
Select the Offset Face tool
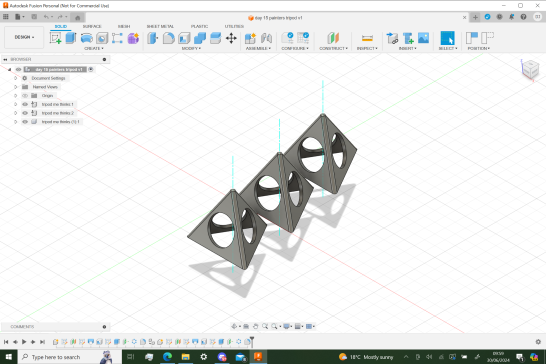pos(216,38)
